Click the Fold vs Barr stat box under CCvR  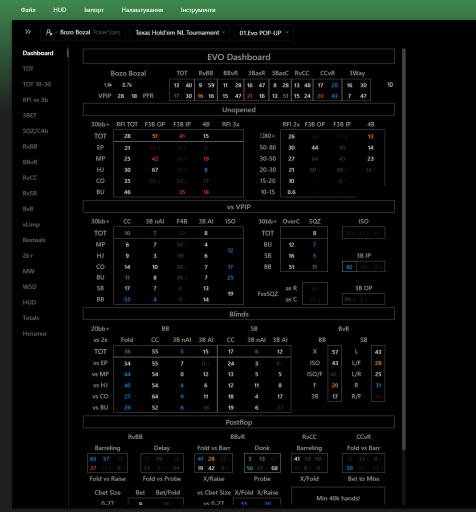pyautogui.click(x=363, y=463)
